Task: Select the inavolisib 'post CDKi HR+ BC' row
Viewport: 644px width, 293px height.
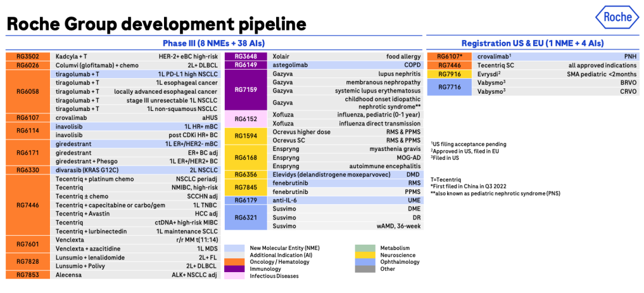Action: [x=137, y=135]
